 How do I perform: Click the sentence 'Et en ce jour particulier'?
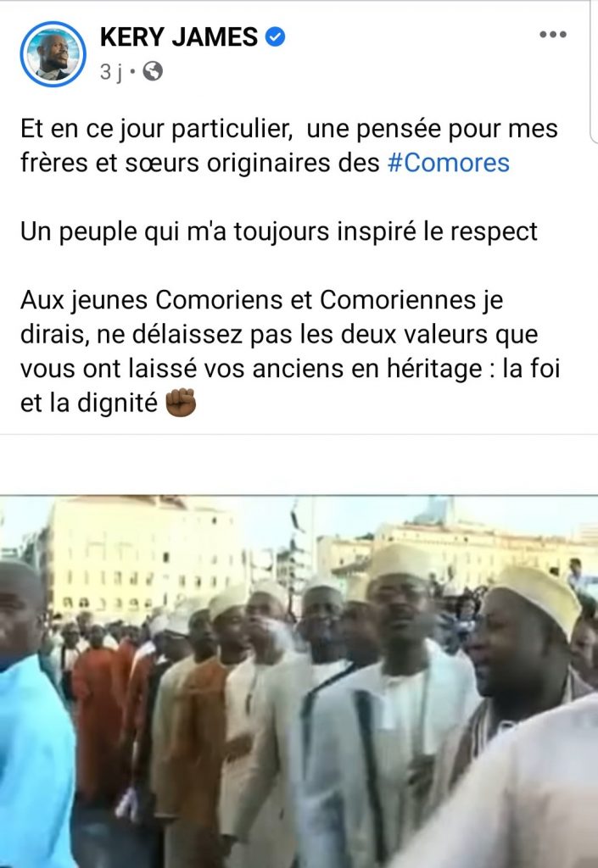(156, 129)
